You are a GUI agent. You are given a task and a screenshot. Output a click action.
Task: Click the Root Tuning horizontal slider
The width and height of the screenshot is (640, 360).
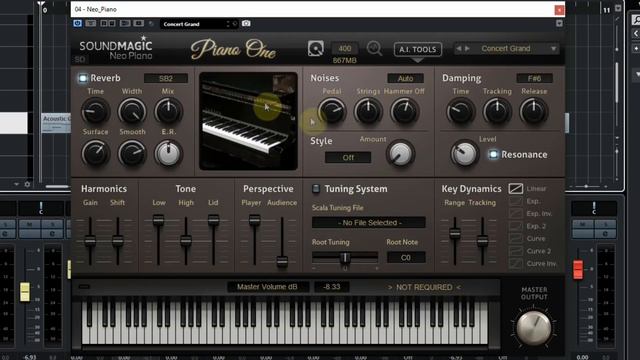click(345, 258)
